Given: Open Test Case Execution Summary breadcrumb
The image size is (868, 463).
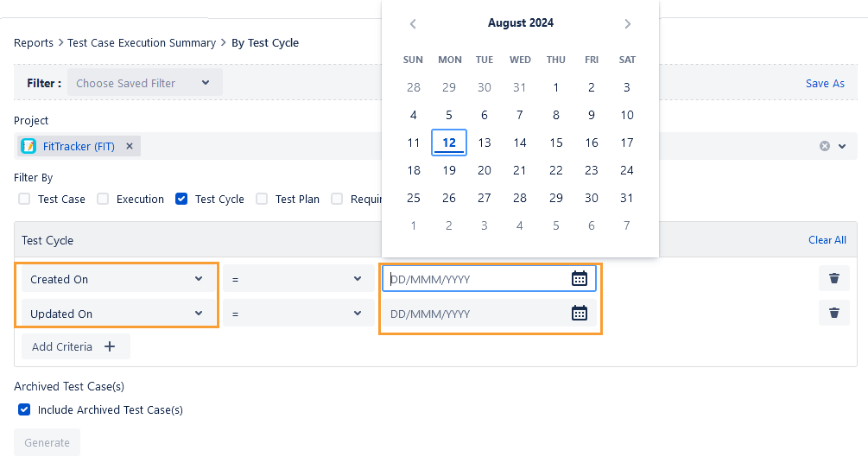Looking at the screenshot, I should click(142, 42).
